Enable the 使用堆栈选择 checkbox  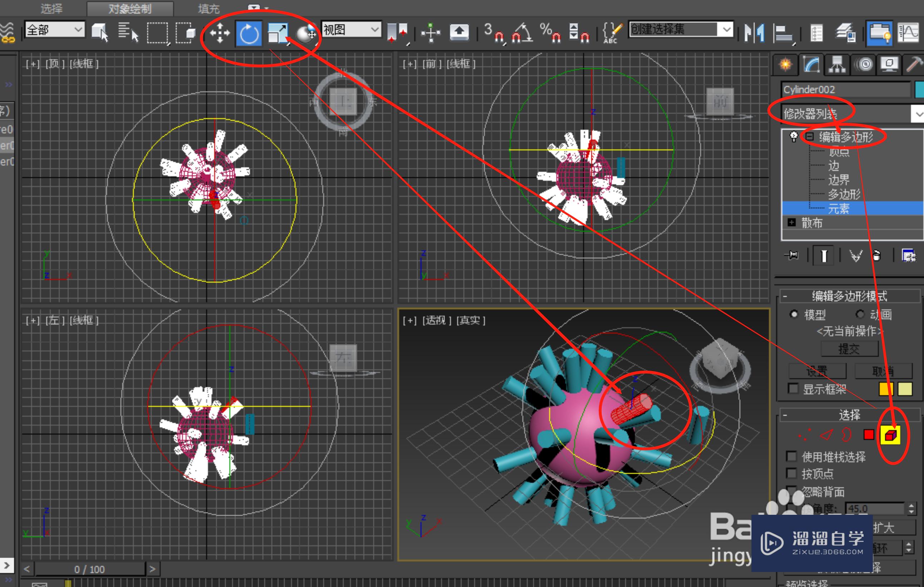coord(791,456)
